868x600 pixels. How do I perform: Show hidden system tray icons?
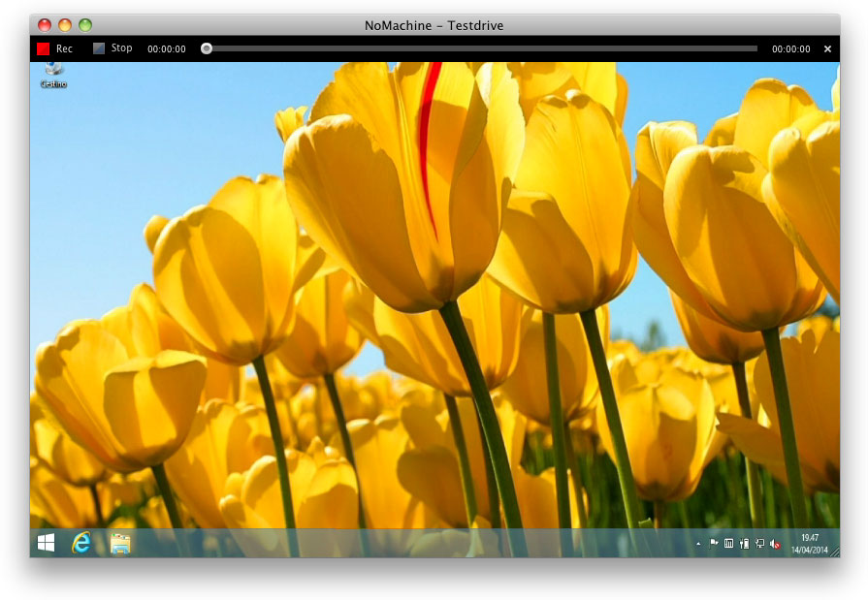tap(699, 545)
